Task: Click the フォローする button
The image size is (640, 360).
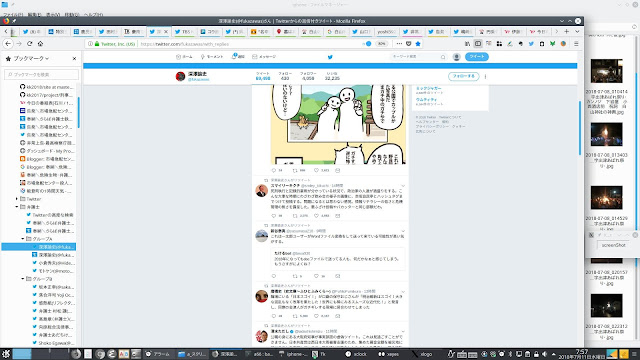Action: [x=463, y=76]
